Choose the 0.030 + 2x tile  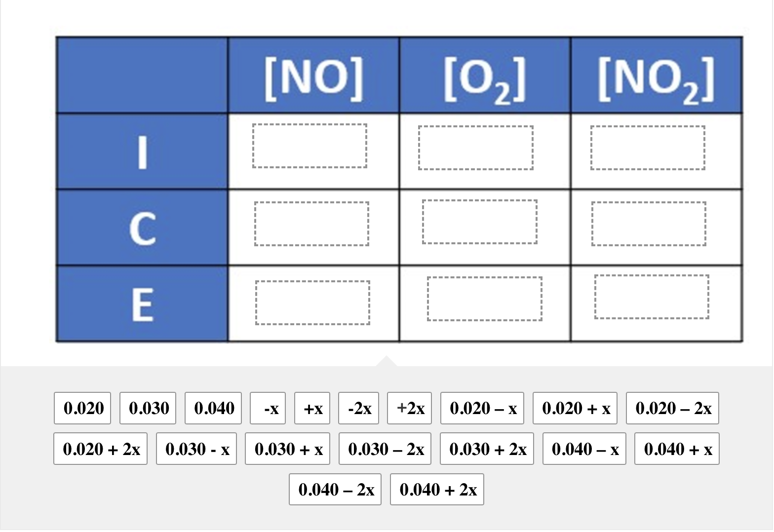tap(487, 449)
